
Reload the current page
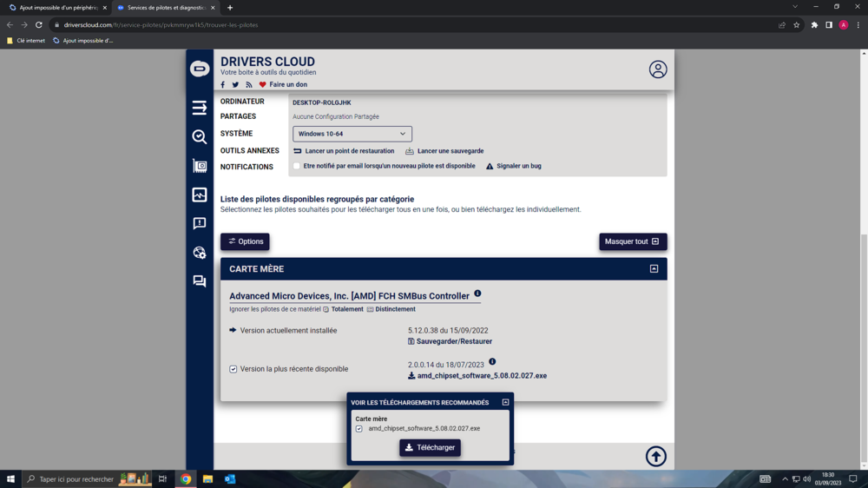(39, 25)
